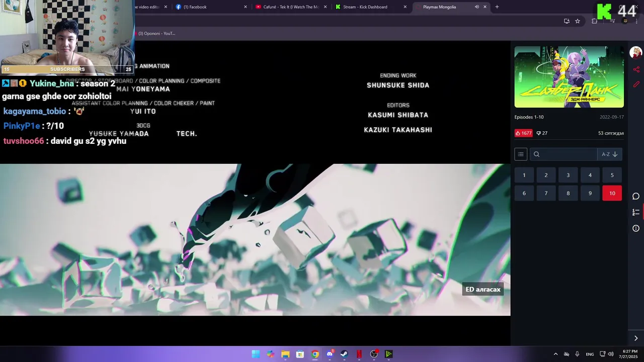Click the install app icon in address bar
The width and height of the screenshot is (644, 362).
pos(567,21)
